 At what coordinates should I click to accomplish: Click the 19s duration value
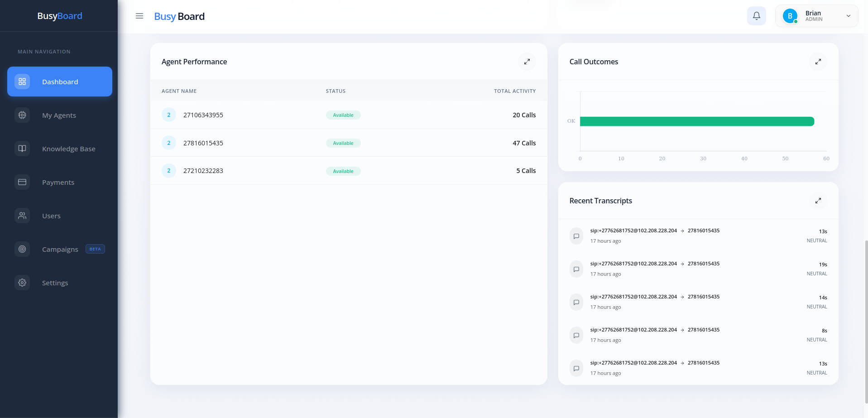click(823, 264)
